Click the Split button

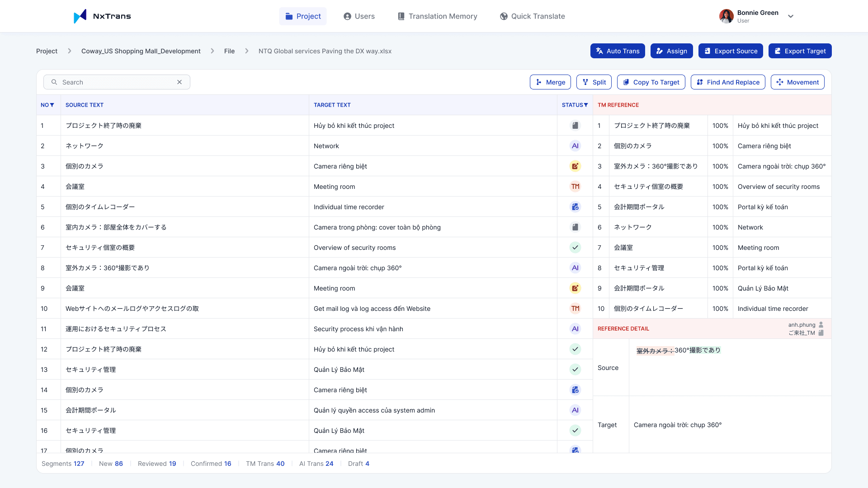594,82
